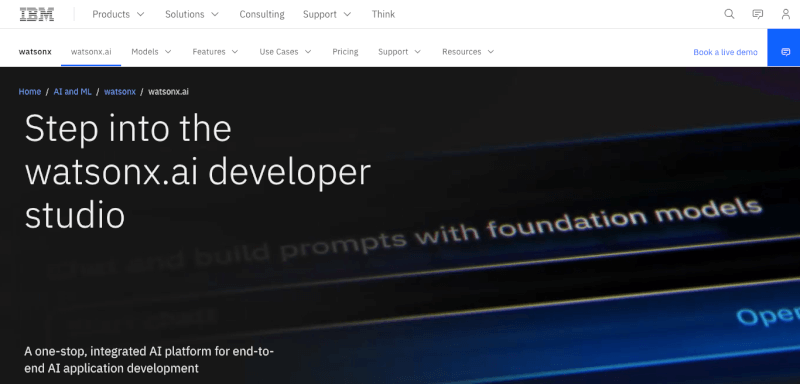Viewport: 800px width, 384px height.
Task: Click the watsonx.ai breadcrumb text
Action: [x=168, y=92]
